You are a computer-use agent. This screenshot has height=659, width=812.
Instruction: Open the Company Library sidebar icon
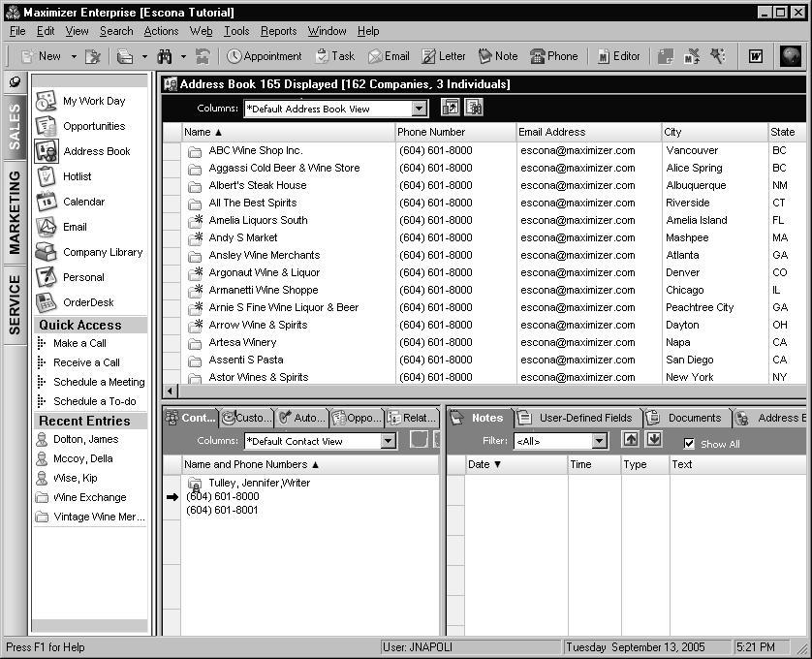[x=47, y=252]
